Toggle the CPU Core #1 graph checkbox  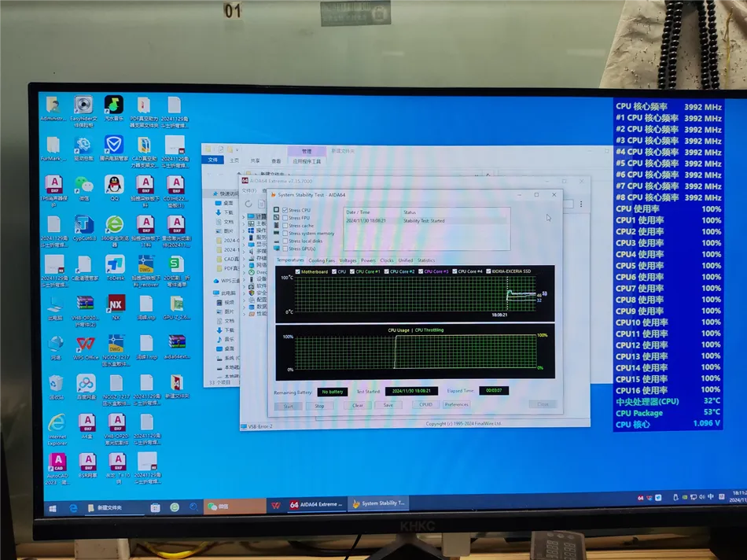click(x=352, y=271)
